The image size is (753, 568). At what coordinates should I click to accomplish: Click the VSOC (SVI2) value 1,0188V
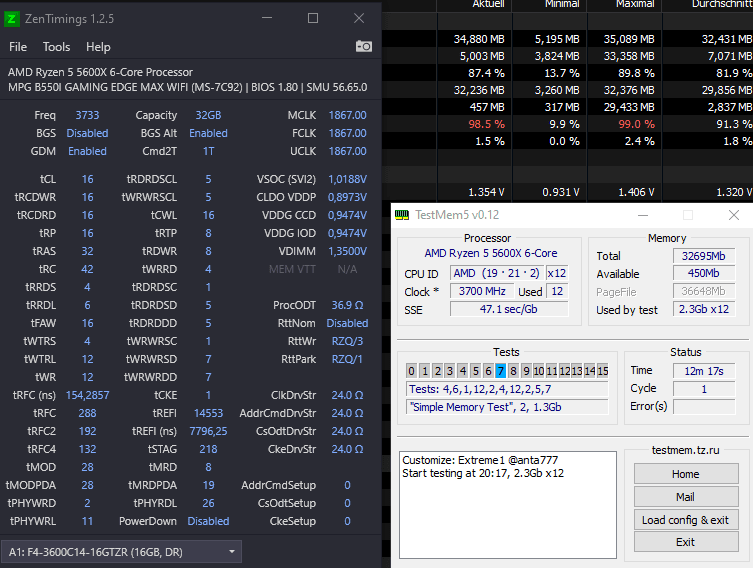347,179
